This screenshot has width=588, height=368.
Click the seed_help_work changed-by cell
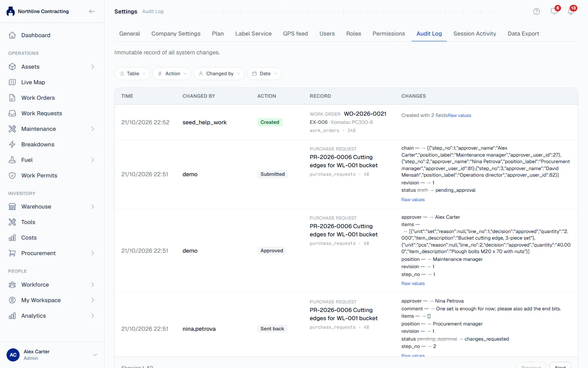click(205, 122)
